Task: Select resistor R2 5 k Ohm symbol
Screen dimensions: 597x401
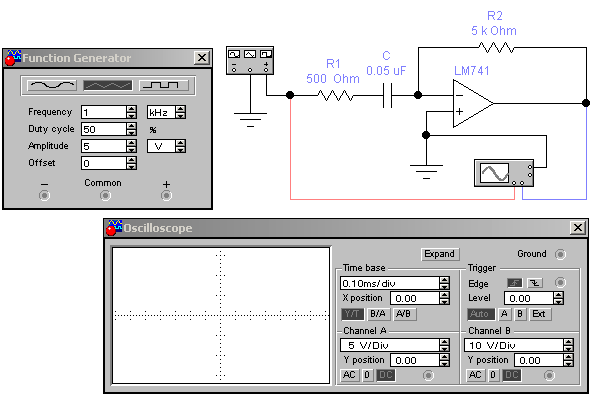Action: tap(496, 48)
